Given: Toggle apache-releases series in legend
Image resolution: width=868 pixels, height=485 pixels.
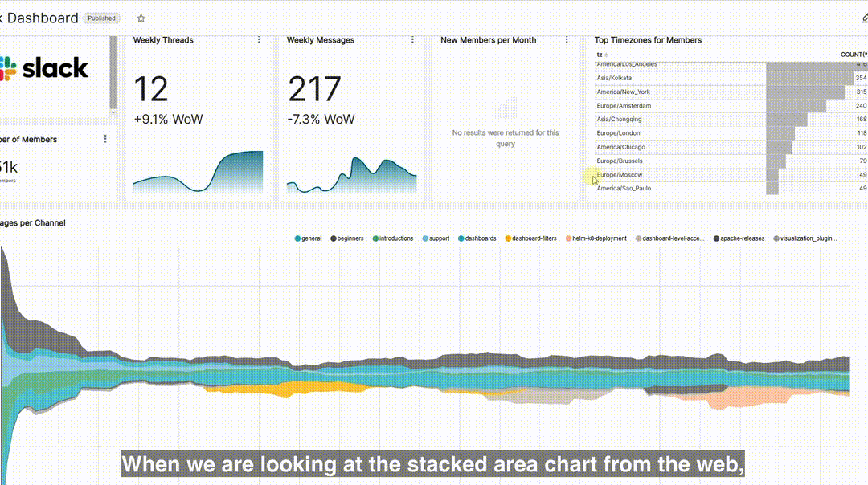Looking at the screenshot, I should point(739,238).
